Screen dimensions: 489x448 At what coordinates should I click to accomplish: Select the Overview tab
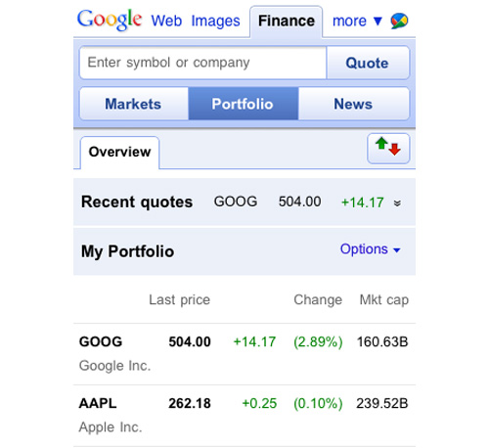point(119,153)
